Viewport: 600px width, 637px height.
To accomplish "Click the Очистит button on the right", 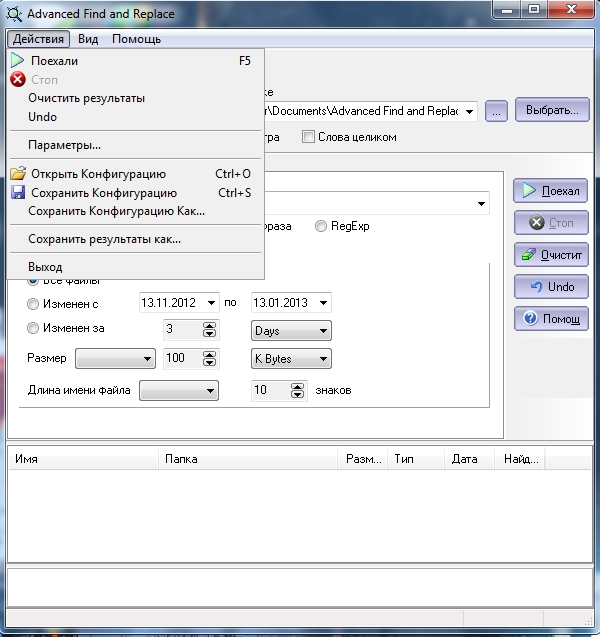I will (x=551, y=255).
